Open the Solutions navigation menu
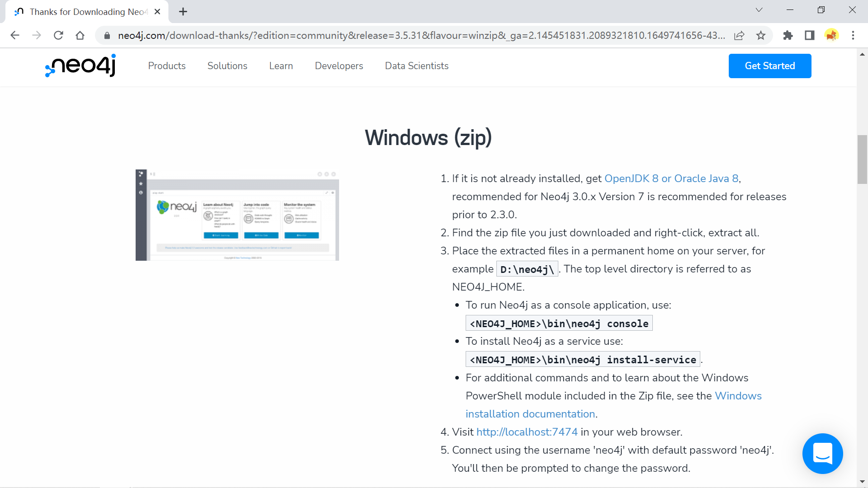 click(227, 66)
